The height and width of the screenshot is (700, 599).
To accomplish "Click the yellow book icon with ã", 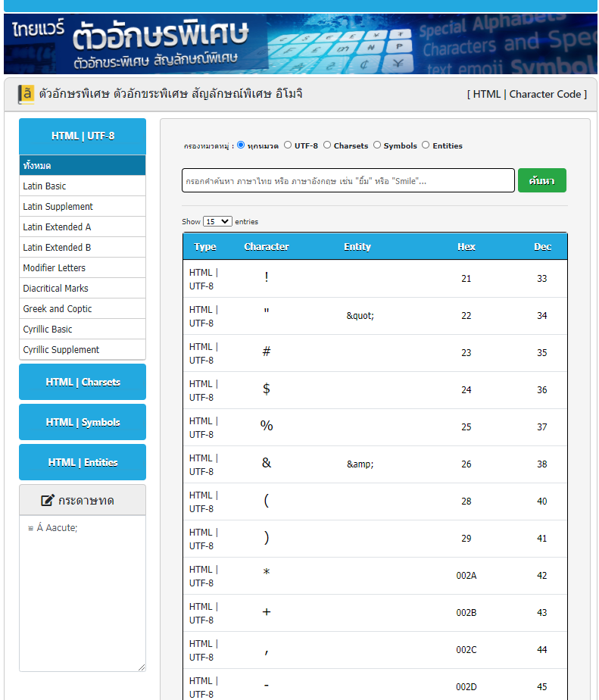I will click(x=26, y=94).
